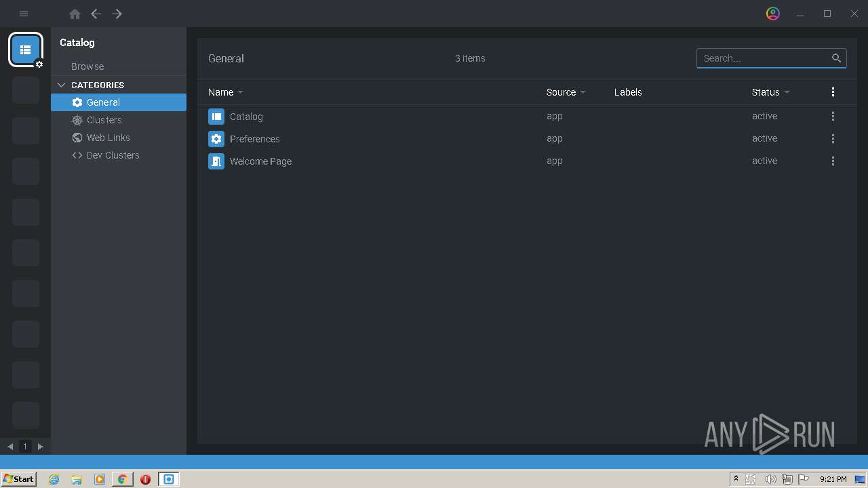Open the Welcome Page entry

click(261, 161)
